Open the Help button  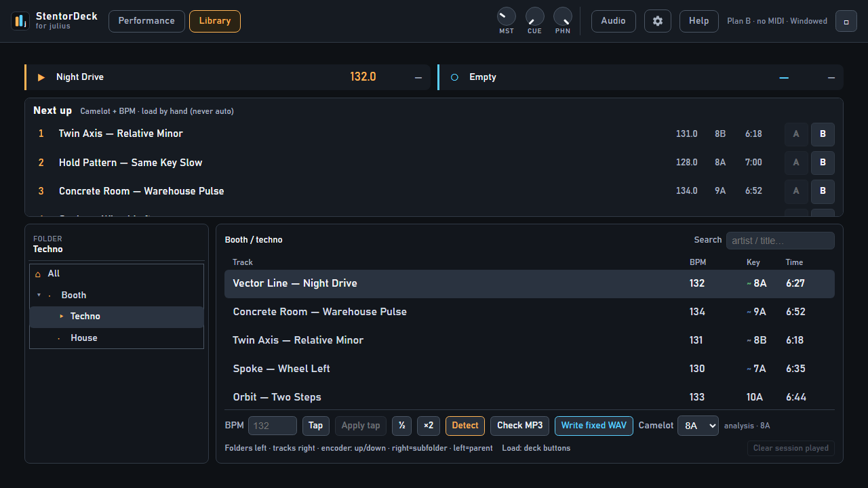click(699, 21)
